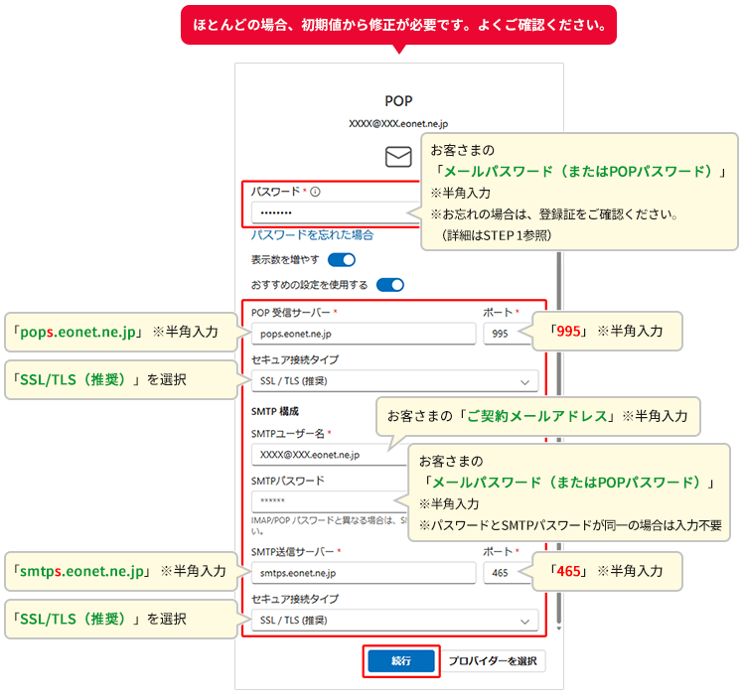This screenshot has width=743, height=700.
Task: Click the SMTP port field showing 465
Action: (506, 573)
